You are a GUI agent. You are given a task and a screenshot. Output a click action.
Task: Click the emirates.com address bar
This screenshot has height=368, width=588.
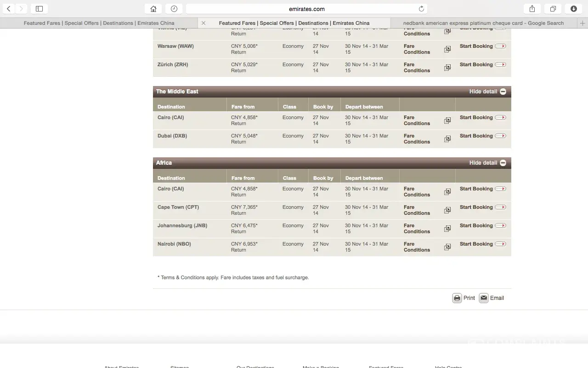(306, 9)
